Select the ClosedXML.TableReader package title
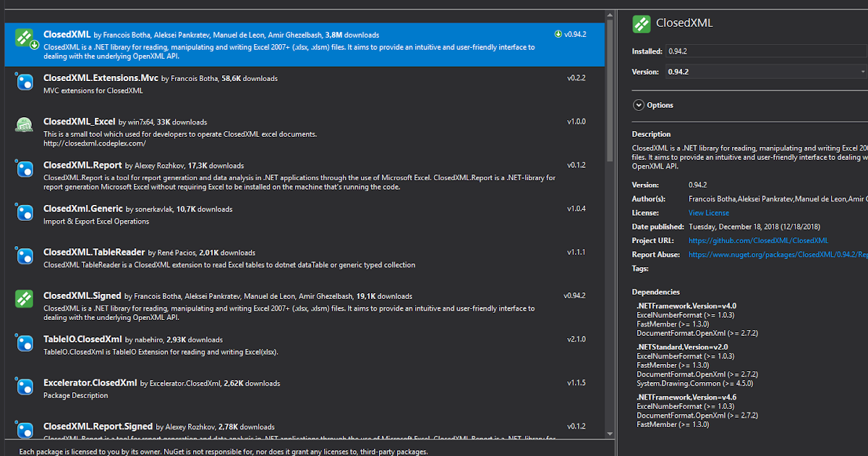Viewport: 868px width, 456px height. [93, 253]
